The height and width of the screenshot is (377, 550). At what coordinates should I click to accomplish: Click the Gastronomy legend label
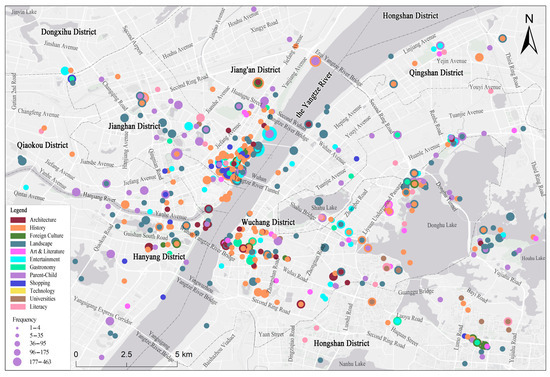tap(42, 267)
